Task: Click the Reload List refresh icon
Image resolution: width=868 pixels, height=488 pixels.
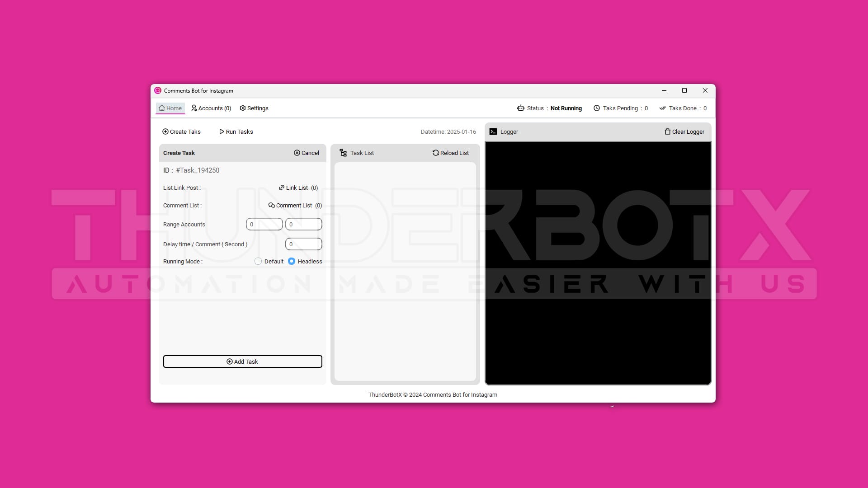Action: (436, 153)
